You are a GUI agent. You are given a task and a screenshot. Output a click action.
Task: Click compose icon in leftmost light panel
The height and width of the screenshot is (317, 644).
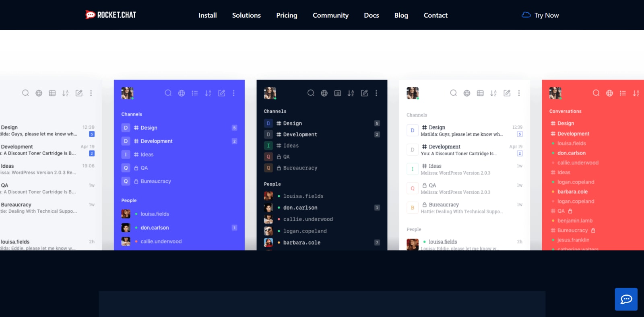[x=79, y=93]
